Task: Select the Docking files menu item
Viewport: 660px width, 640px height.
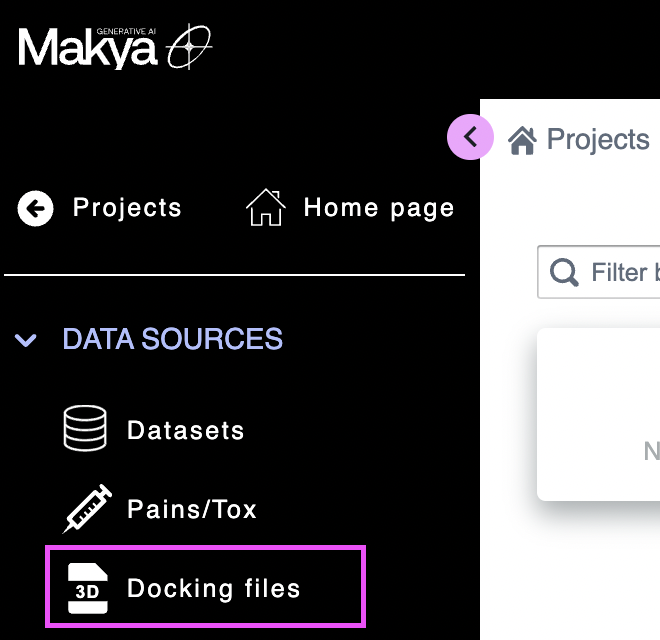Action: click(x=213, y=588)
